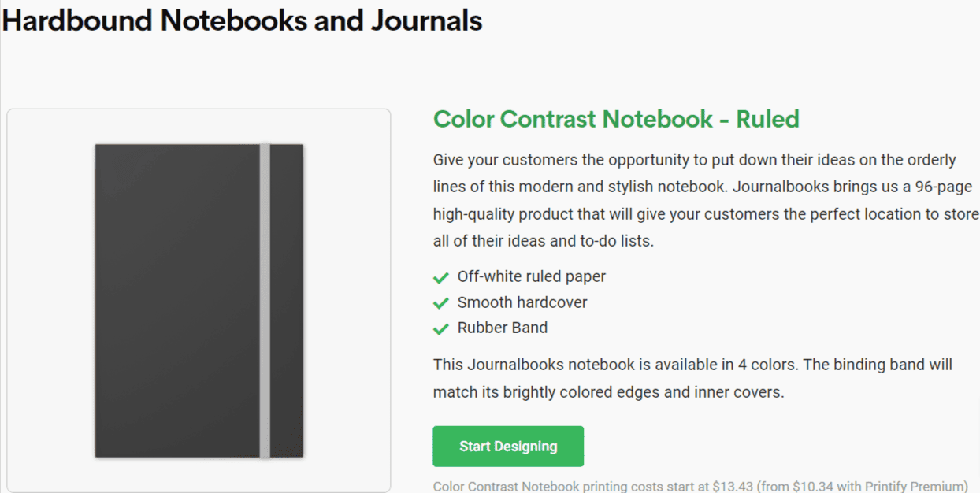
Task: Click the Off-white ruled paper feature text
Action: 532,276
